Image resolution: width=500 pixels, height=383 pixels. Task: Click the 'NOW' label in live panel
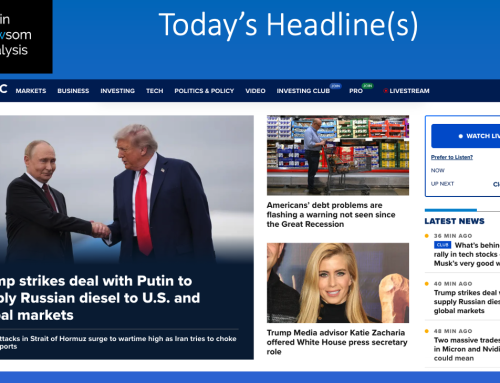tap(437, 170)
